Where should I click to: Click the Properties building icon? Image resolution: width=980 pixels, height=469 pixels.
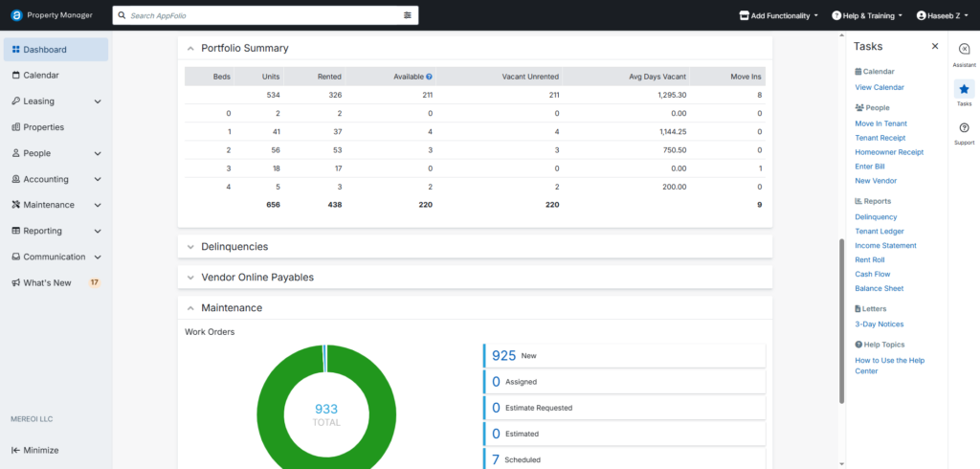click(x=16, y=127)
